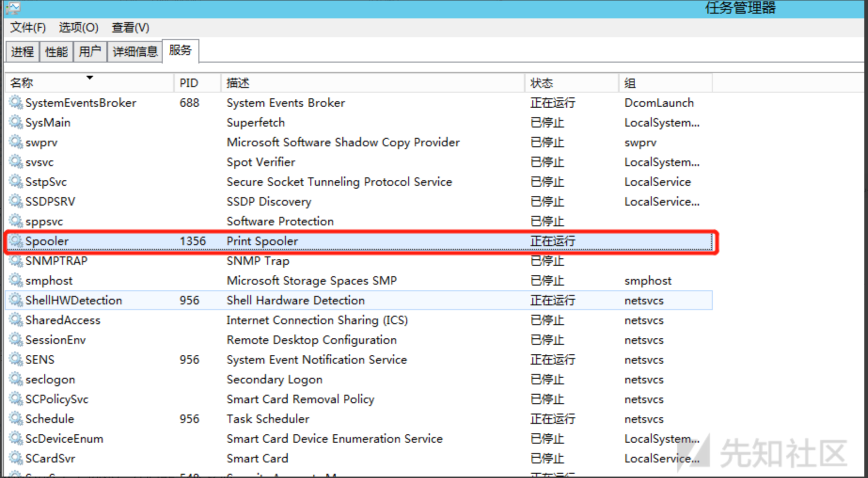Click the SCardSvr service gear icon
Viewport: 868px width, 478px height.
[16, 458]
